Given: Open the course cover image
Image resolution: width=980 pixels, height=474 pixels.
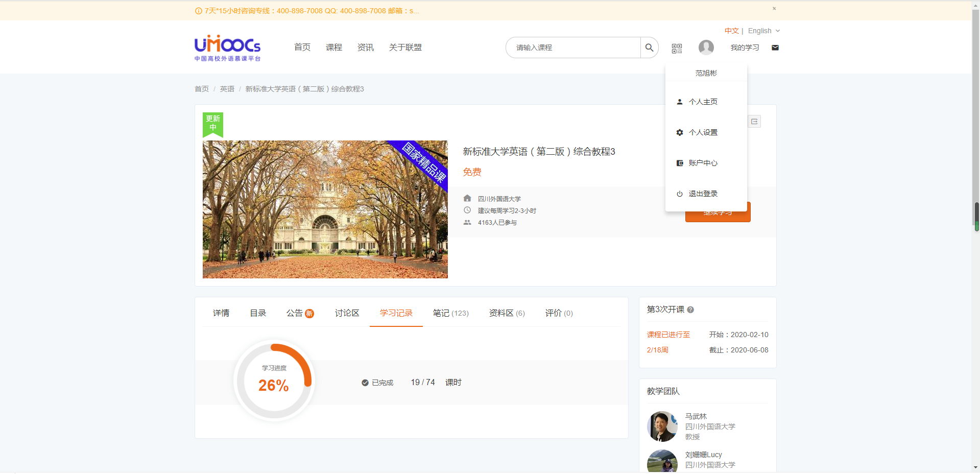Looking at the screenshot, I should tap(325, 209).
